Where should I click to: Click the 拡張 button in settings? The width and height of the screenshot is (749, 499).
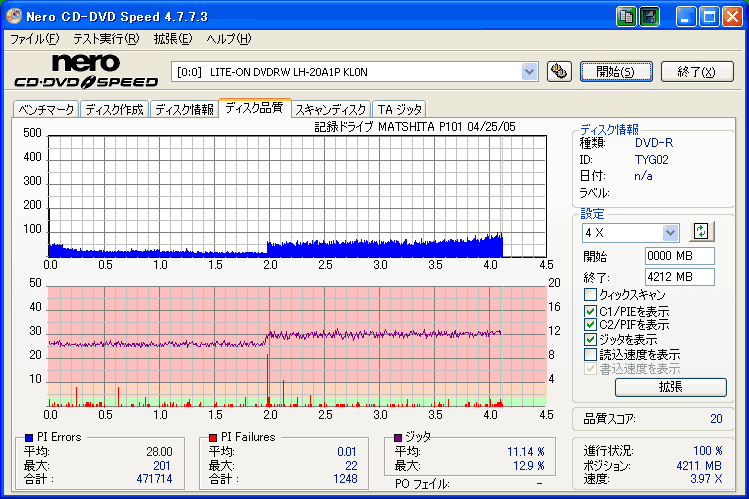point(671,387)
